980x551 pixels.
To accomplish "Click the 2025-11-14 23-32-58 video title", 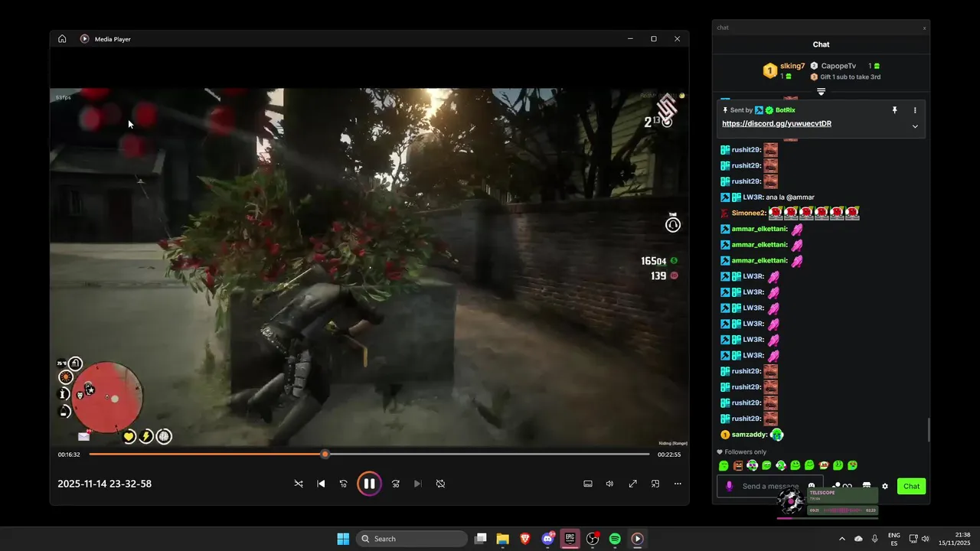I will [105, 484].
